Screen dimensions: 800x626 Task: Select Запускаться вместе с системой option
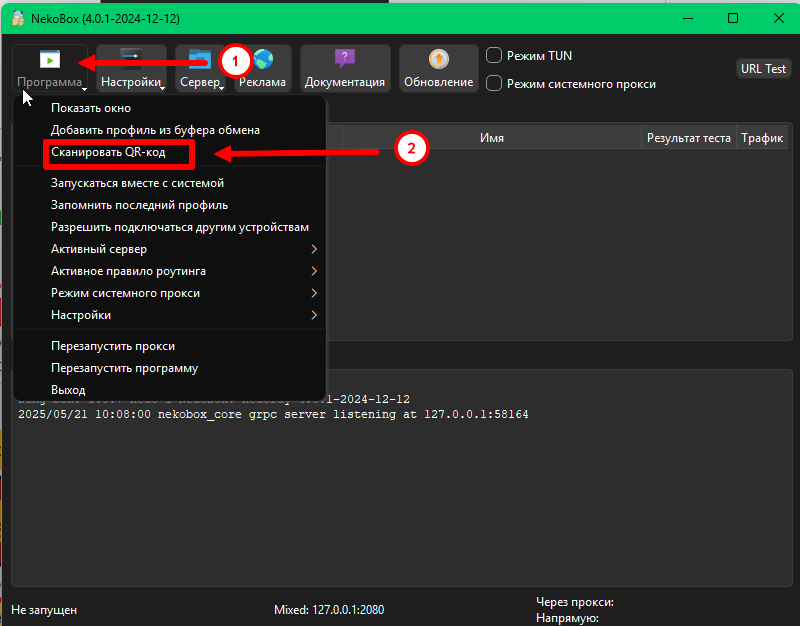(137, 183)
